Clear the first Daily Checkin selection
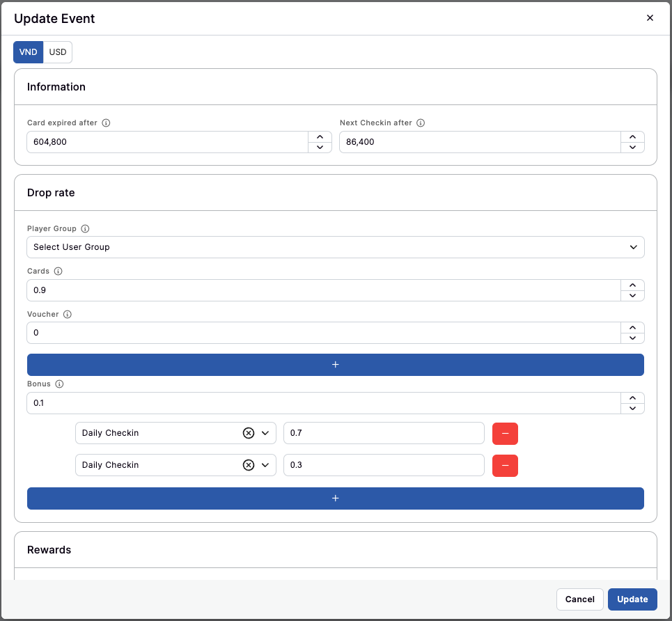This screenshot has width=672, height=621. 248,433
